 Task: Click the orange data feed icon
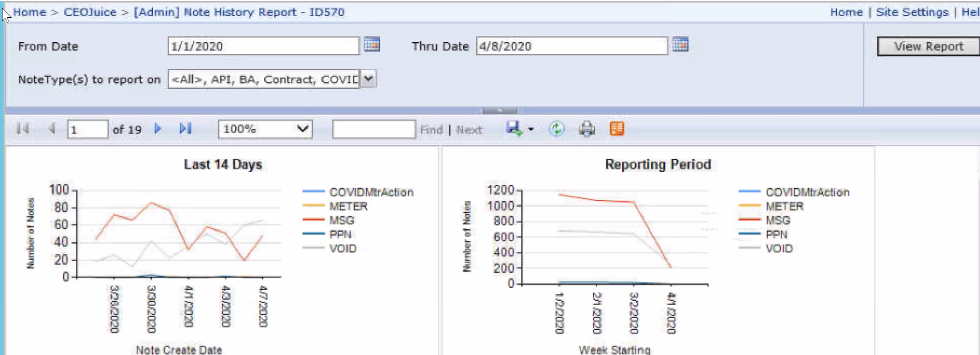click(x=617, y=129)
